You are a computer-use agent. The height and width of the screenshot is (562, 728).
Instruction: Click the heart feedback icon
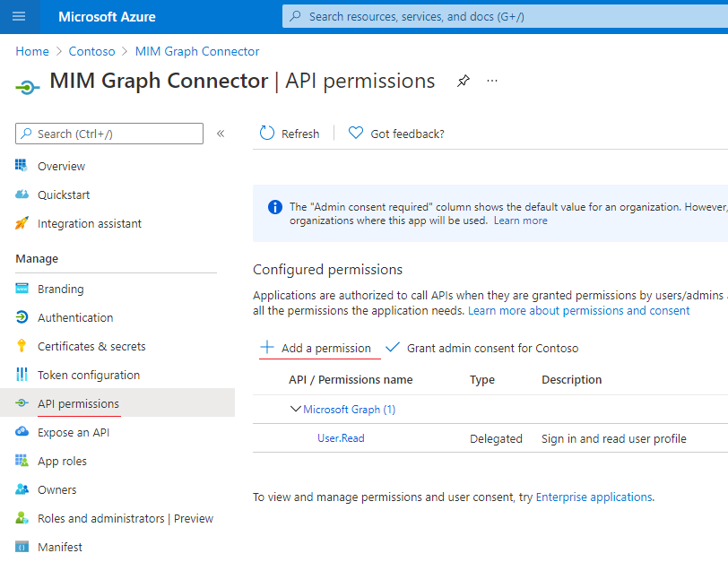point(356,134)
